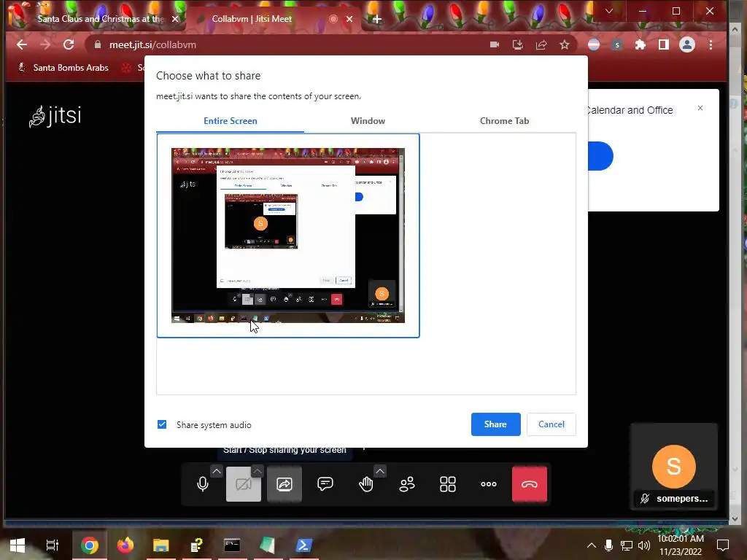View site lock information icon

(98, 44)
